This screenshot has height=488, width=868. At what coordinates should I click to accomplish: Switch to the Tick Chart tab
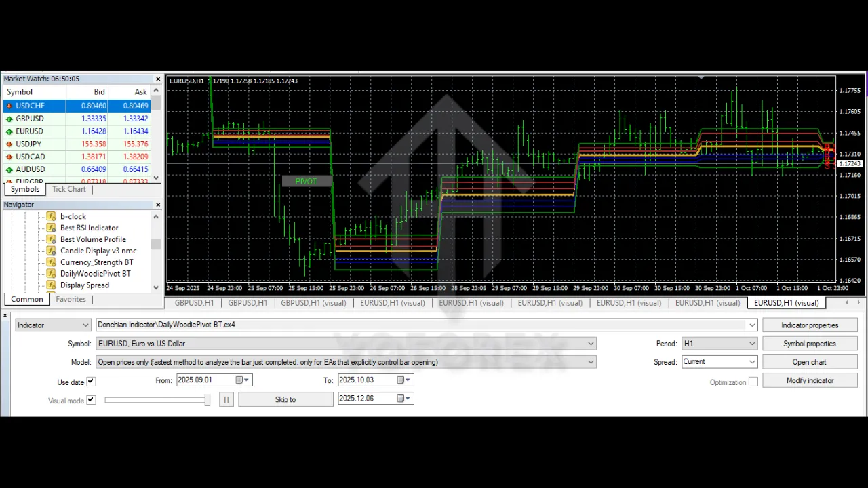[x=69, y=190]
